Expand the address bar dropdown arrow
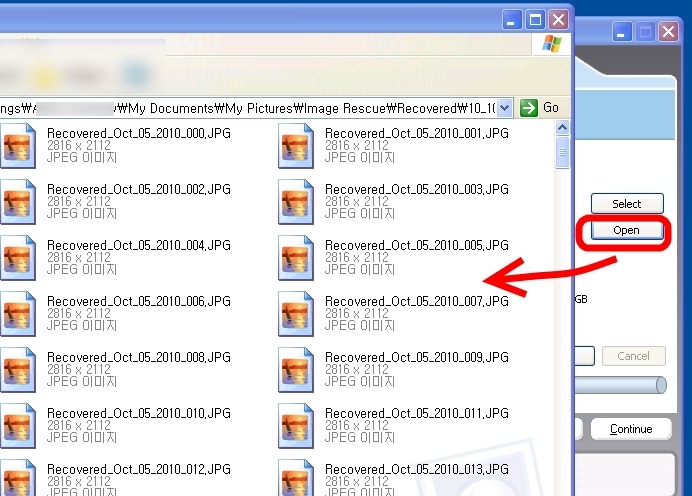 (x=505, y=108)
